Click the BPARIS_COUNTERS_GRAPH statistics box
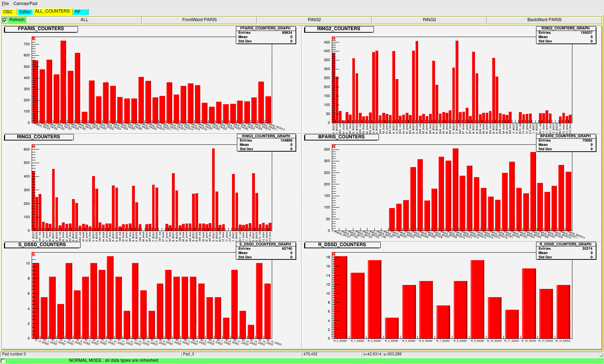604x364 pixels. click(565, 143)
